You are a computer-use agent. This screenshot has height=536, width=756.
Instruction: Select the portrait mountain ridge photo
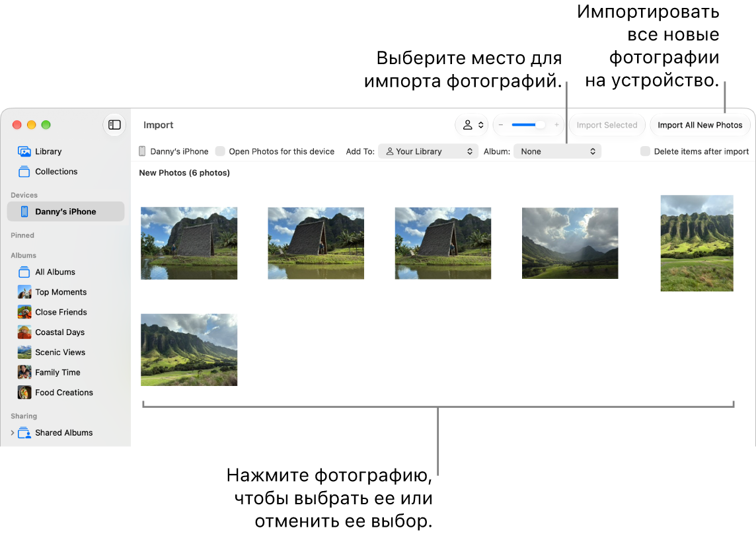[x=697, y=243]
